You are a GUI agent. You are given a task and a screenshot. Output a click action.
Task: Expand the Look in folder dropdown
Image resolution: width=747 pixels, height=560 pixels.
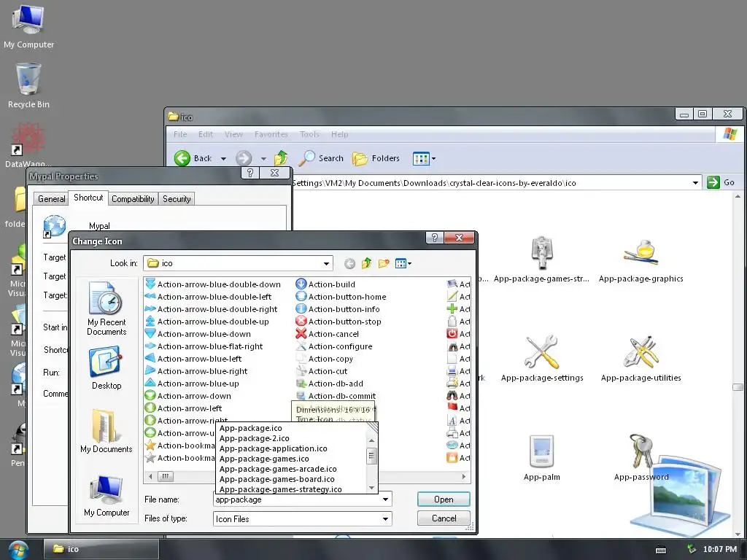click(326, 263)
